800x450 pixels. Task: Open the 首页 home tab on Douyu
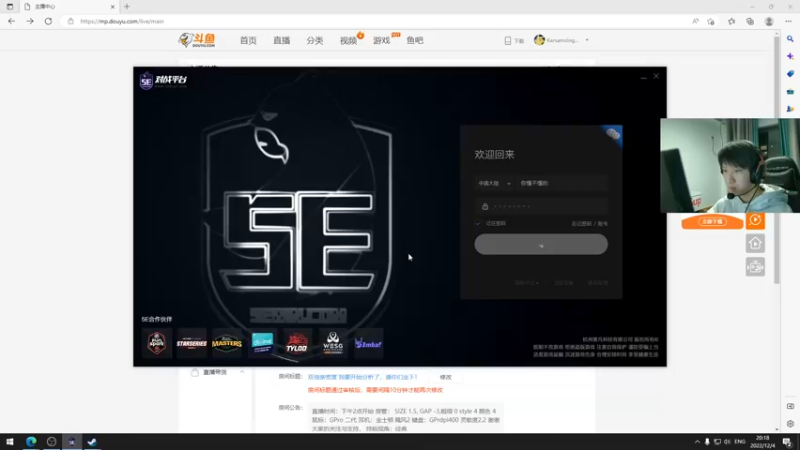pos(248,40)
